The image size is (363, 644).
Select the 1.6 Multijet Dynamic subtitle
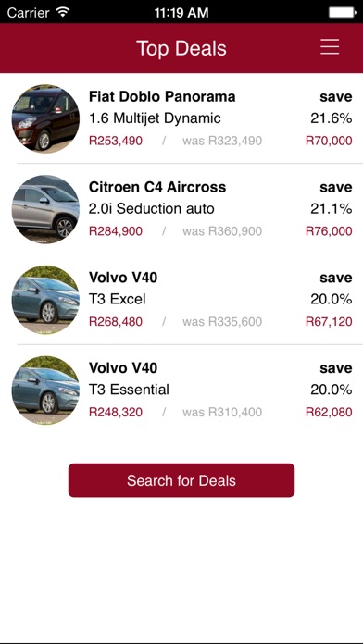point(155,118)
